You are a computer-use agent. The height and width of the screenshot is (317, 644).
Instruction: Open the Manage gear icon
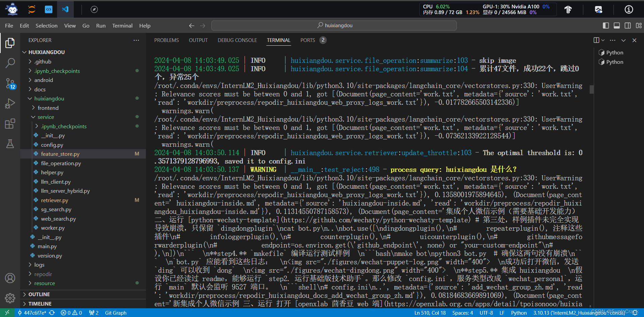coord(10,298)
